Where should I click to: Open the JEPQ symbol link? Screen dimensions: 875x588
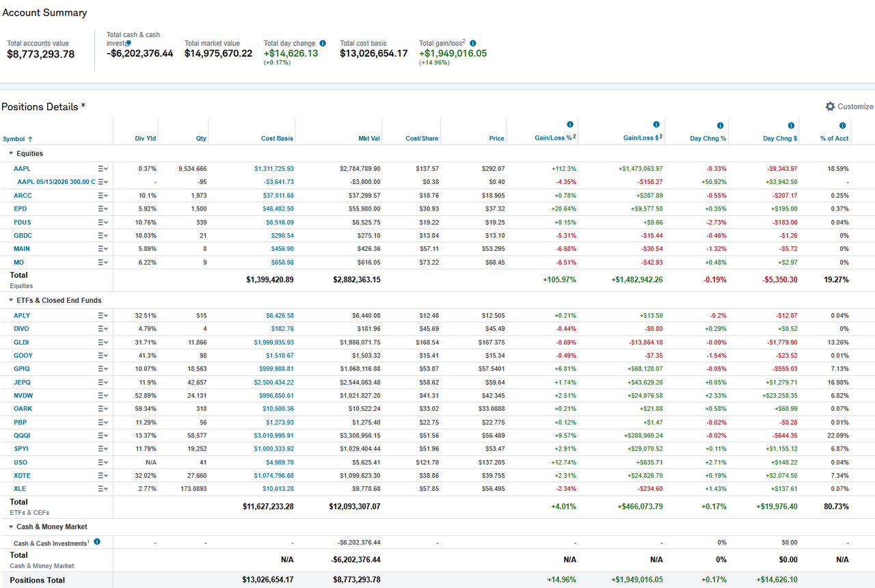click(23, 382)
